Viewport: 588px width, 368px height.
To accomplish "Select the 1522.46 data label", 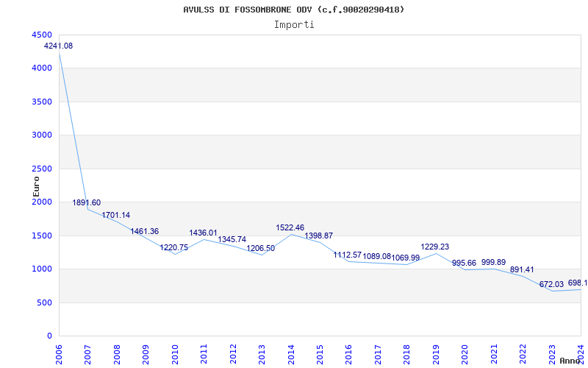I will coord(290,227).
